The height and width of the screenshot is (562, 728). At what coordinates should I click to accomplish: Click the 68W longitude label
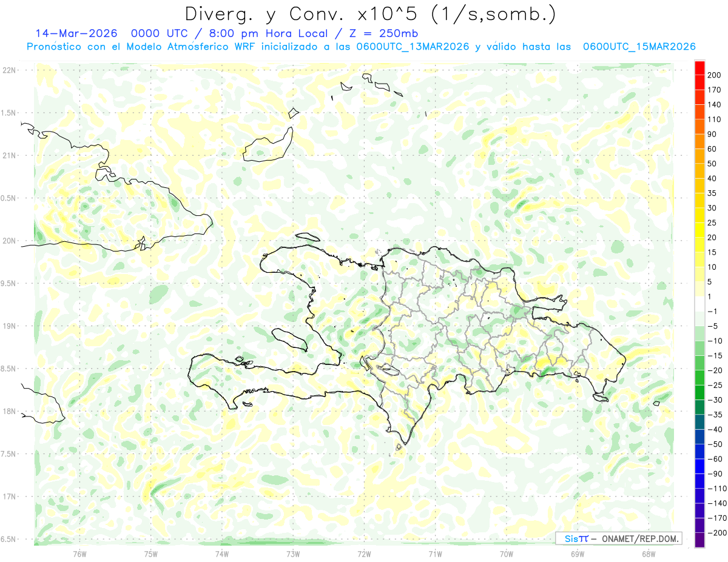[649, 553]
